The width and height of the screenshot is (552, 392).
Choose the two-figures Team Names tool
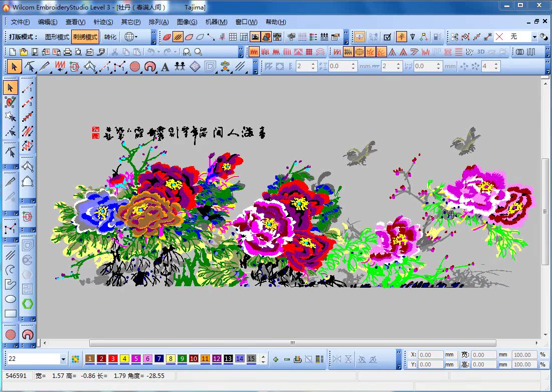click(180, 66)
